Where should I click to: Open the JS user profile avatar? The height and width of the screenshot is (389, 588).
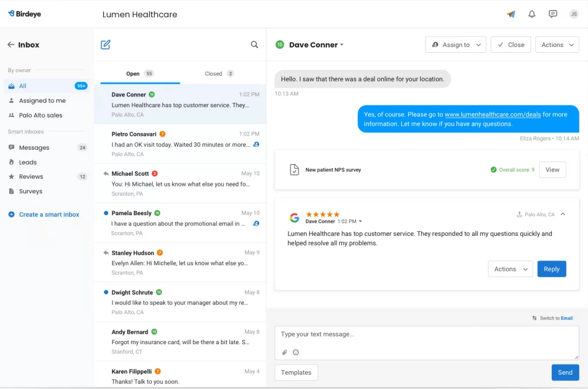click(574, 14)
